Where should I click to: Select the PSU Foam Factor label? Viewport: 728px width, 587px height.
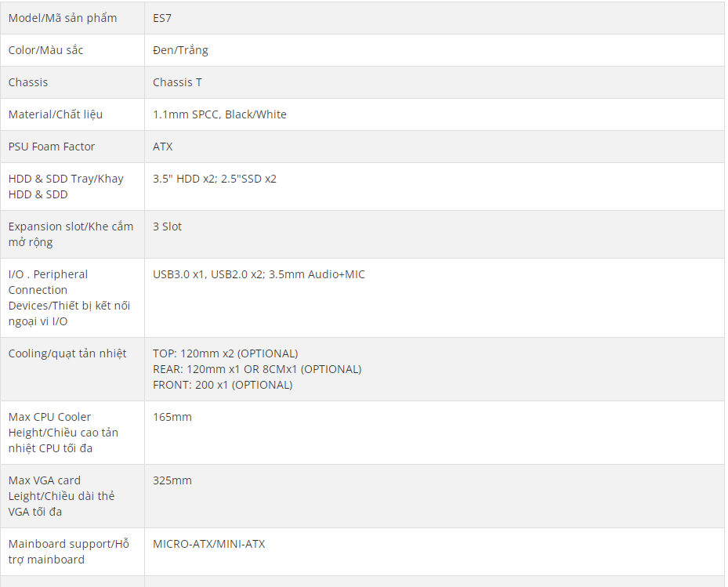(x=52, y=147)
